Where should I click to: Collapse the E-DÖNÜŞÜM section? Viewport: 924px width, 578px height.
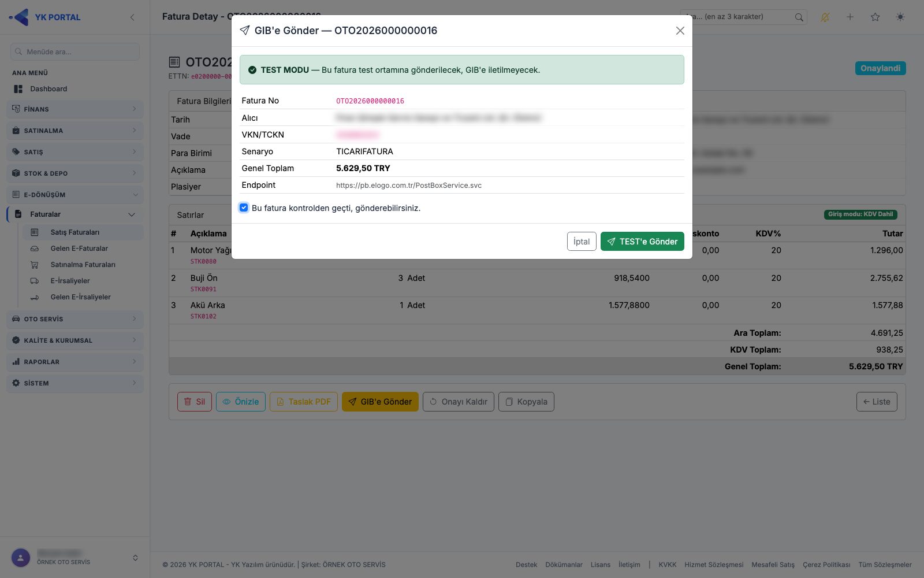coord(75,195)
